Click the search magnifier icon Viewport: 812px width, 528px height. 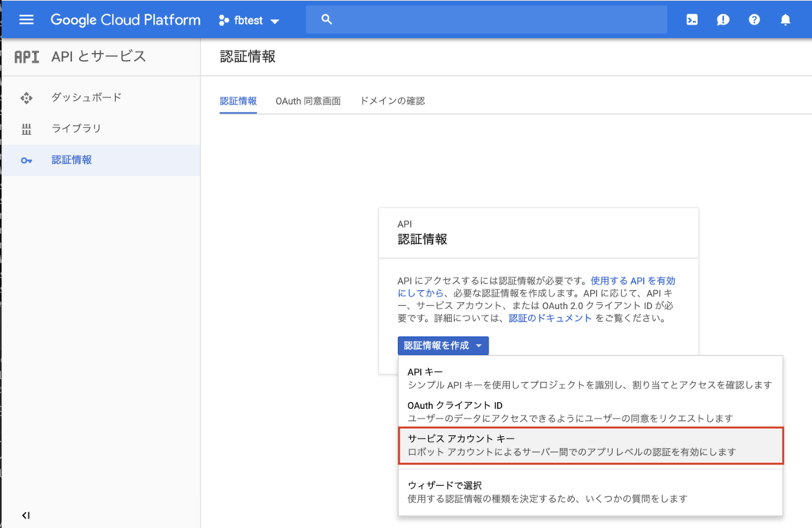click(326, 18)
